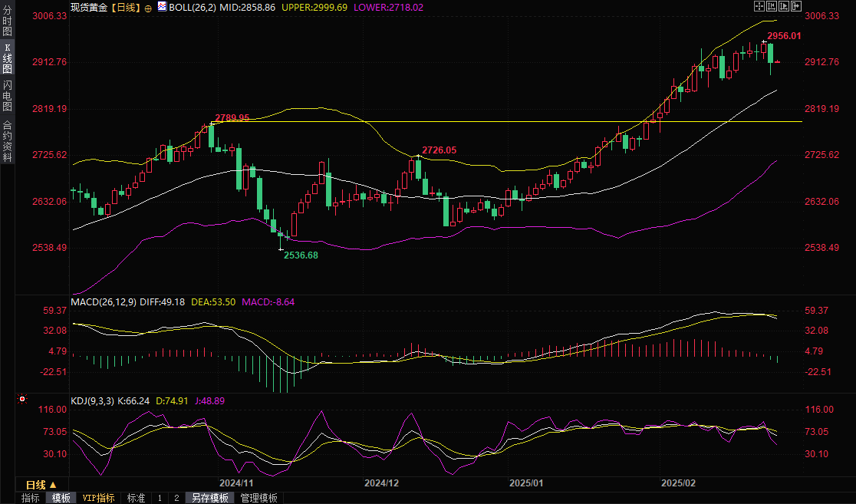Click the DEA:53.50 value
Viewport: 856px width, 504px height.
pos(213,302)
